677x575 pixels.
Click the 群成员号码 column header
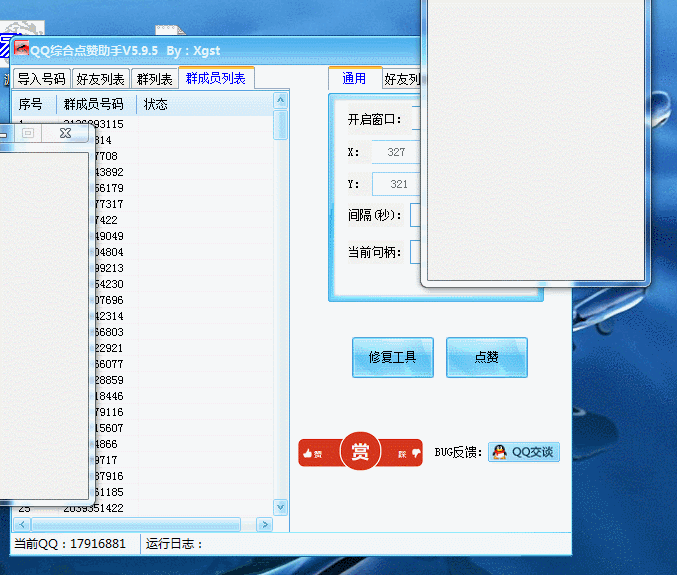click(x=97, y=104)
